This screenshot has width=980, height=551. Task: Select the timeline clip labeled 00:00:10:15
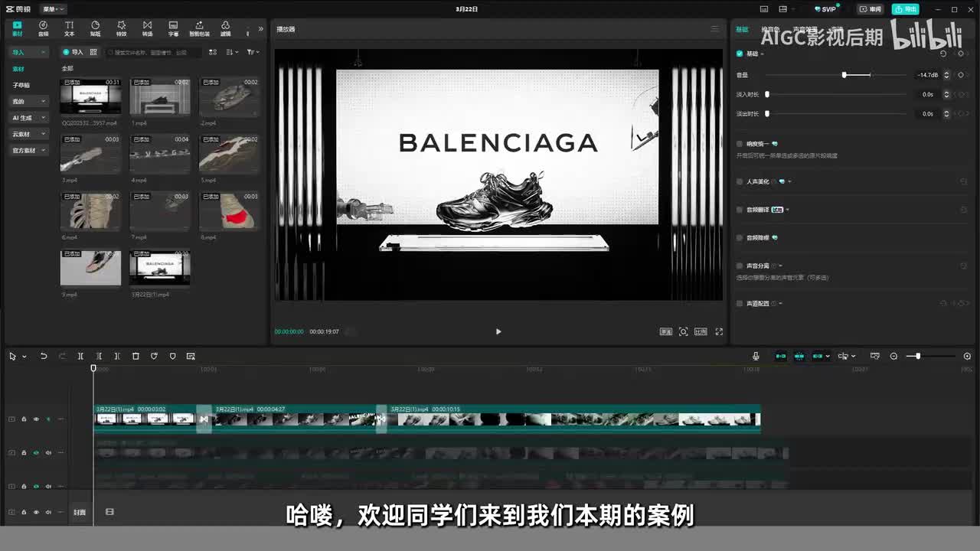point(573,418)
